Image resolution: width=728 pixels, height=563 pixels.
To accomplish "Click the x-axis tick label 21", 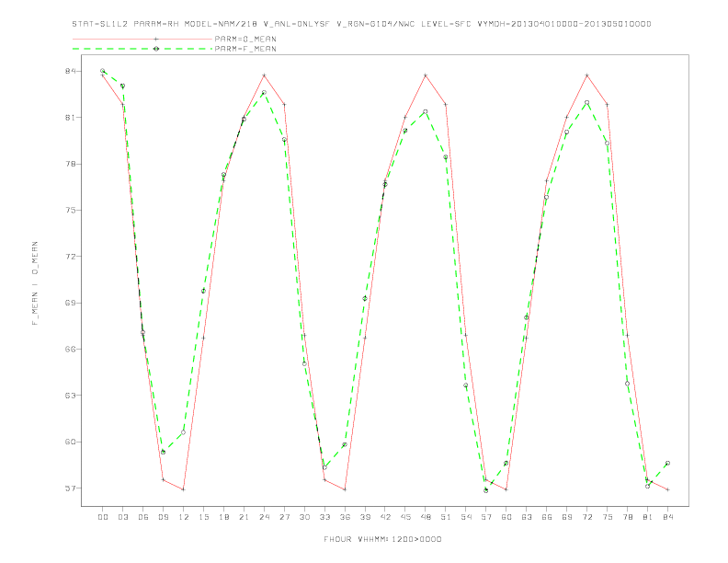I will (x=244, y=517).
